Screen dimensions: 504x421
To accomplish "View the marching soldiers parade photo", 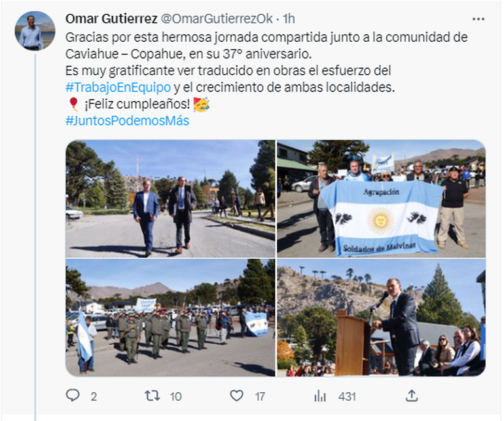I will coord(170,318).
